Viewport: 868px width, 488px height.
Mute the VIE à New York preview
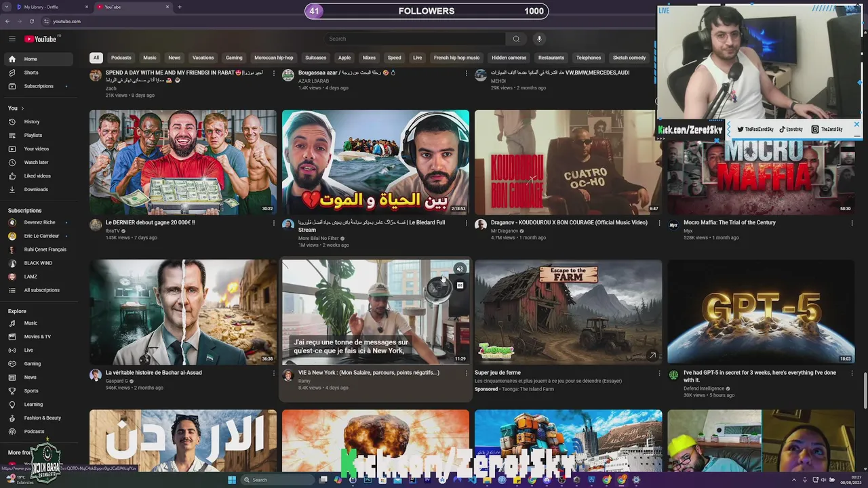[x=460, y=269]
